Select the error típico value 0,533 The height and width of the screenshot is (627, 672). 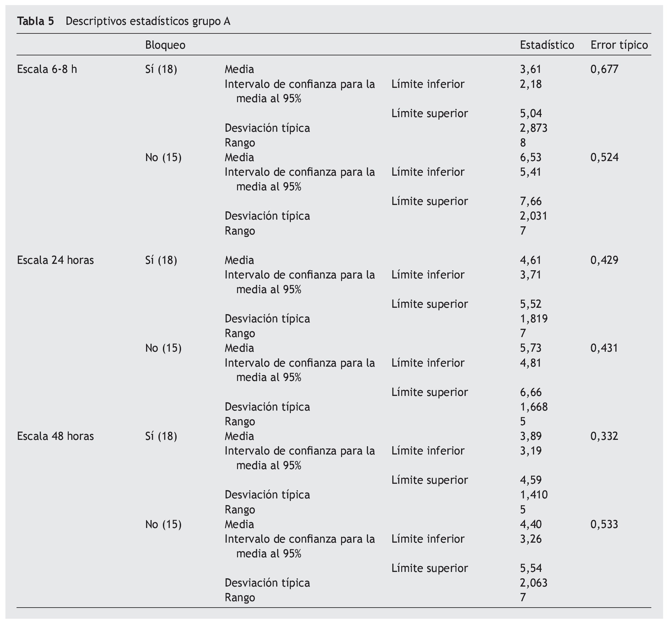coord(605,524)
